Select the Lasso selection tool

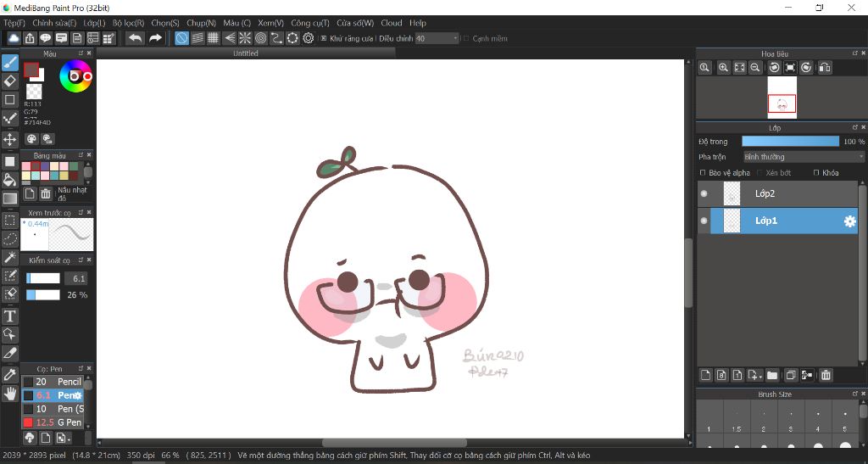coord(10,238)
